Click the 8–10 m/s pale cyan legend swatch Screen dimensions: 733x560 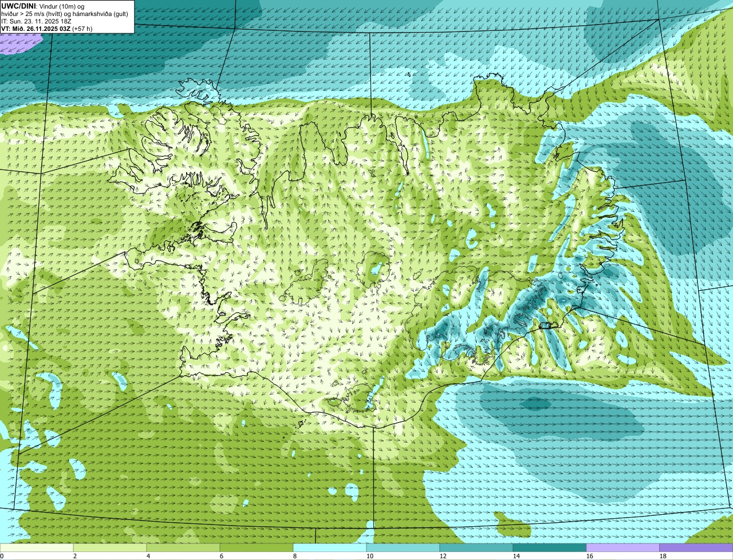[330, 547]
